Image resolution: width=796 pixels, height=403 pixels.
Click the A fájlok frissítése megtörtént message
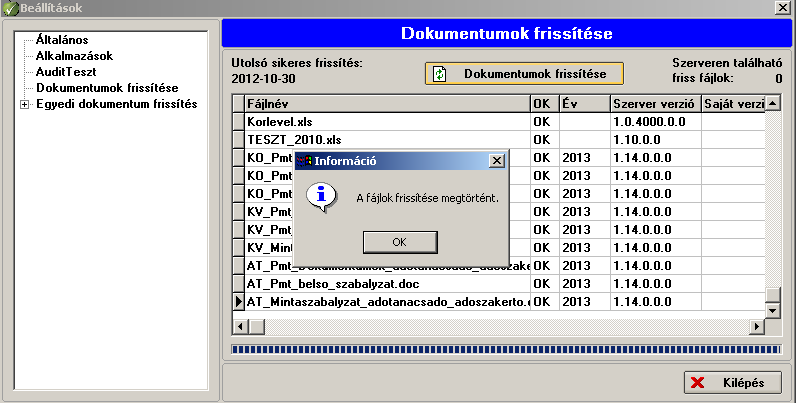pos(427,198)
